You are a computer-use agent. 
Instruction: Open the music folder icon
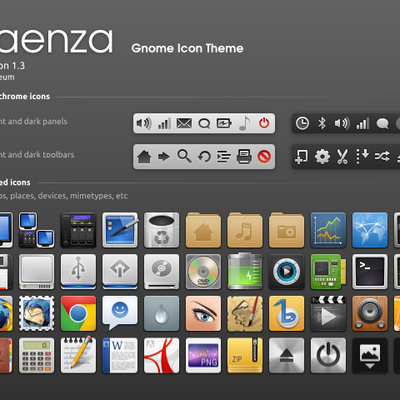(x=245, y=230)
